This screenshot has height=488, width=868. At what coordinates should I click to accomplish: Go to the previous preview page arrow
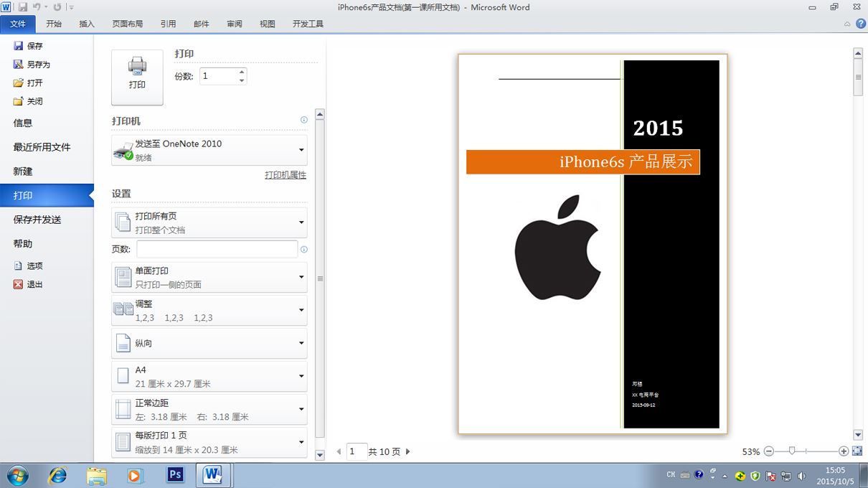[x=339, y=451]
